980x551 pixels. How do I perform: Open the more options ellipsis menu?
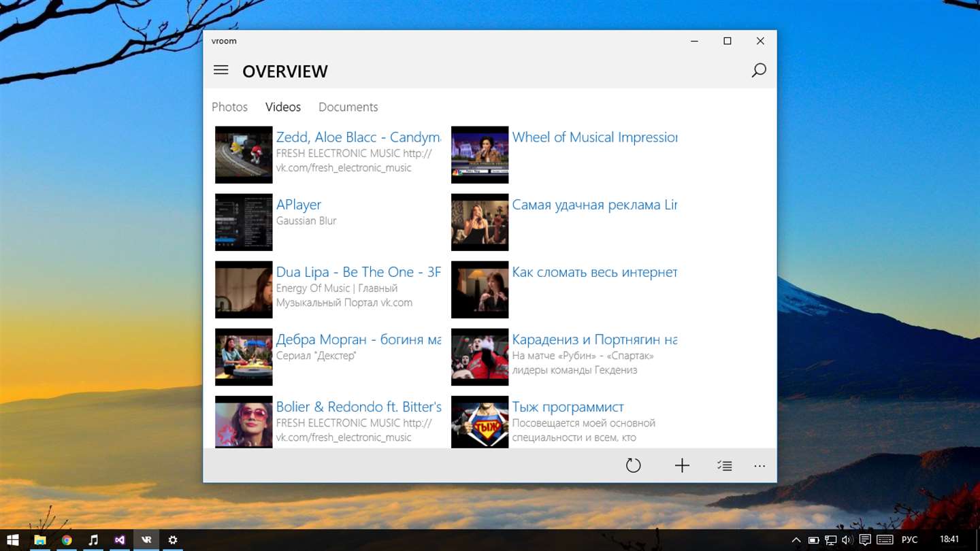click(759, 467)
